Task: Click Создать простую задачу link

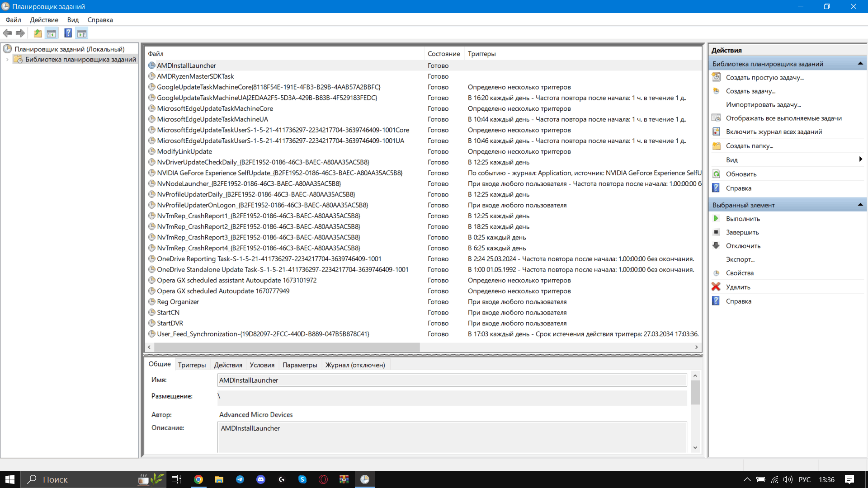Action: 764,78
